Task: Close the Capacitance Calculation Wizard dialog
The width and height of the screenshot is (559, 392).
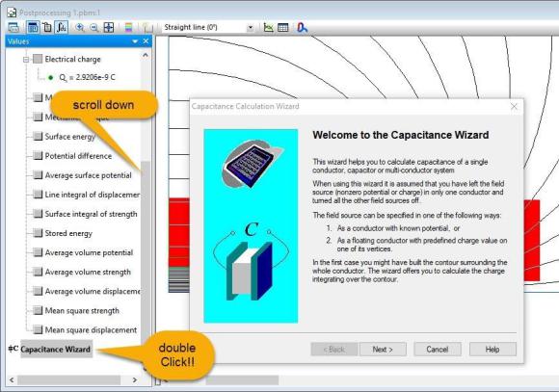Action: coord(514,107)
